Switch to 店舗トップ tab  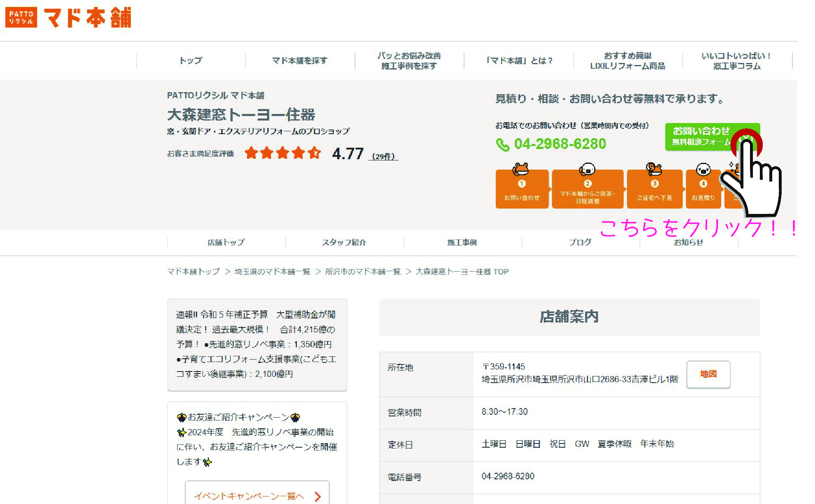tap(226, 242)
